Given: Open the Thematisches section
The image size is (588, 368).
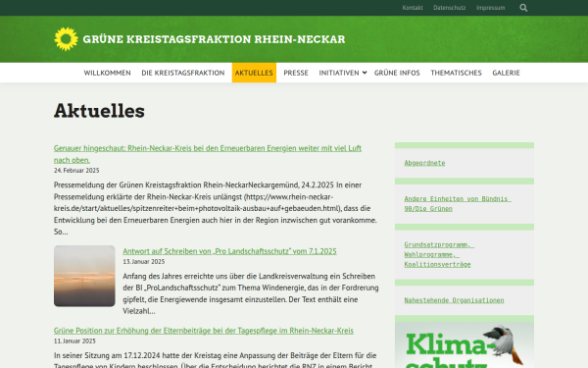Looking at the screenshot, I should click(x=456, y=73).
